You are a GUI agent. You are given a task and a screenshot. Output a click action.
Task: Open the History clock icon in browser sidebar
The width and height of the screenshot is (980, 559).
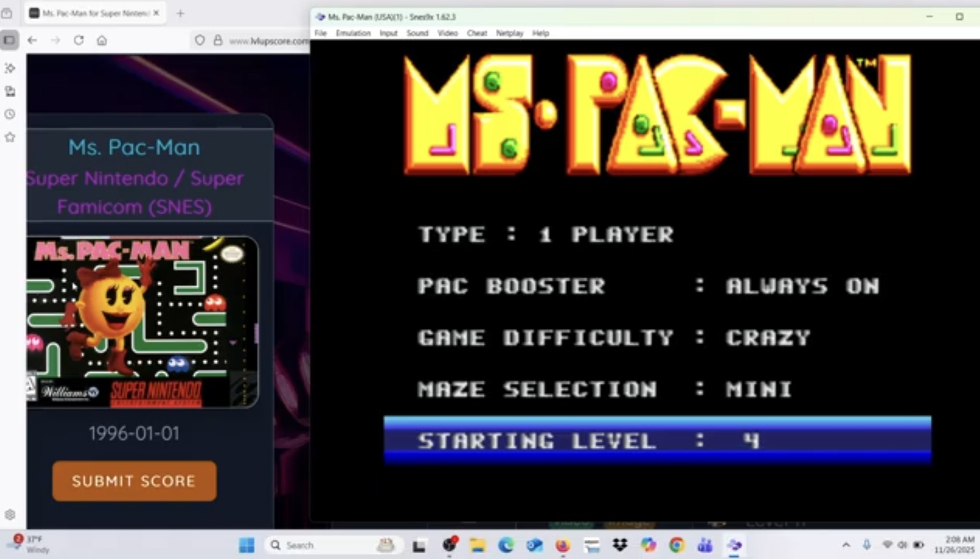tap(10, 114)
